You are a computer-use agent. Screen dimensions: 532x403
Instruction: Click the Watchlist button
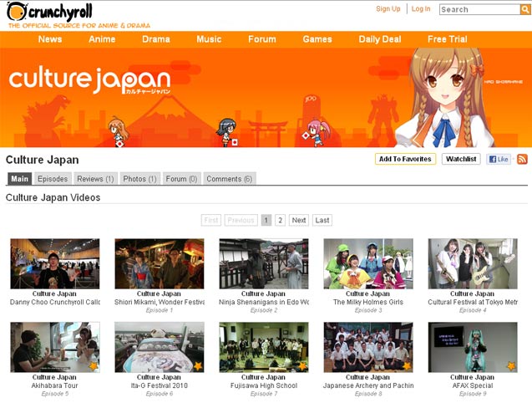click(461, 159)
